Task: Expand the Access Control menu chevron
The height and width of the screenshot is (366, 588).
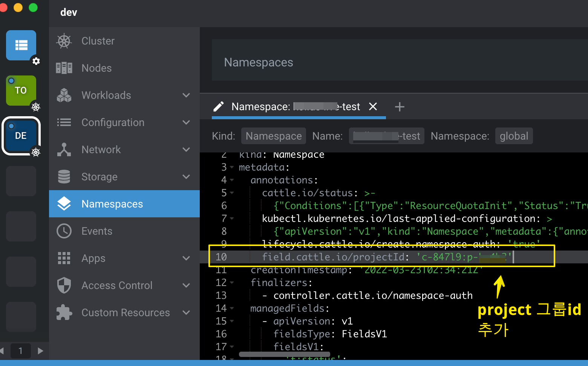Action: 186,285
